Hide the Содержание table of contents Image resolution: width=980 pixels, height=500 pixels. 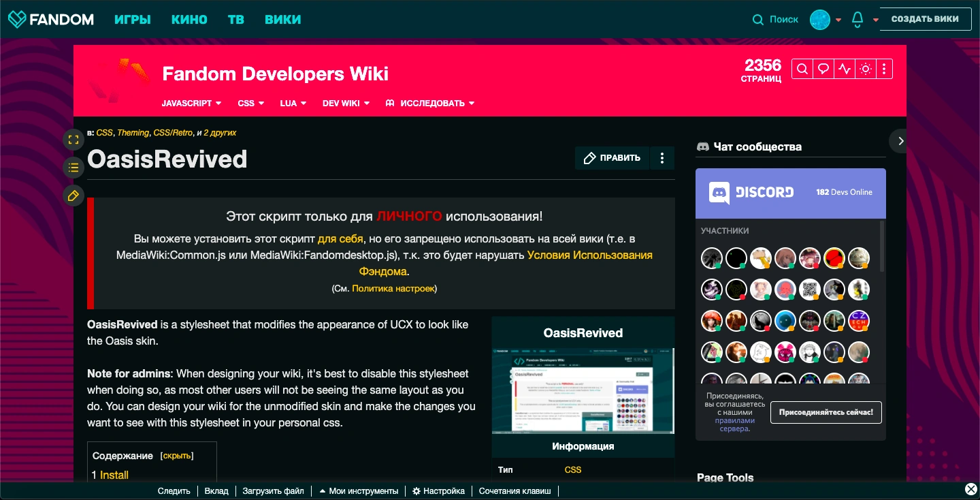[177, 456]
